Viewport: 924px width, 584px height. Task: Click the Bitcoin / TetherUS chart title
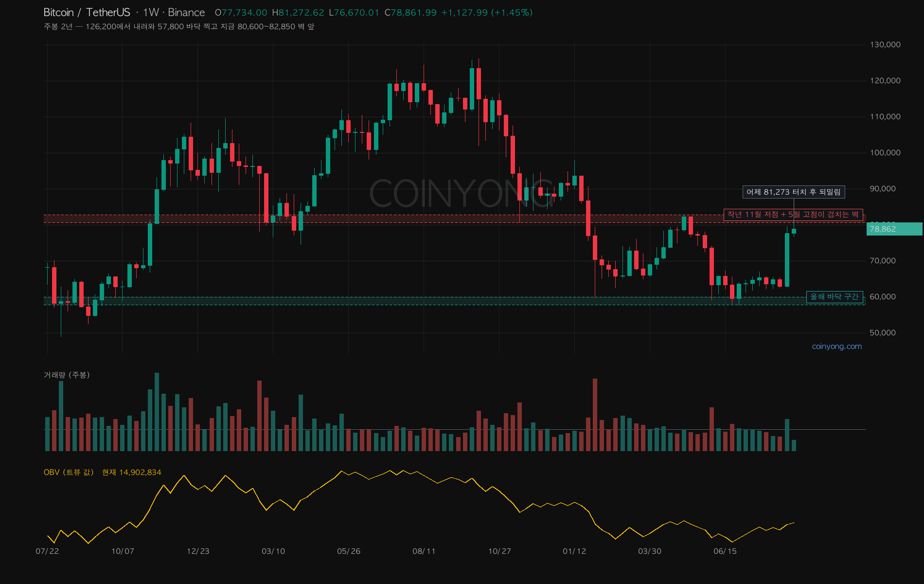point(87,12)
